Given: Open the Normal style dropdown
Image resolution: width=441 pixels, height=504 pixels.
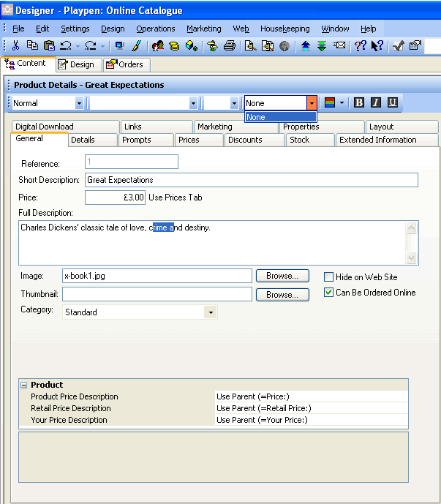Looking at the screenshot, I should click(80, 103).
